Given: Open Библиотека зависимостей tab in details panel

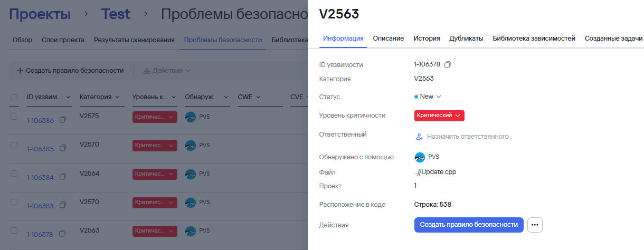Looking at the screenshot, I should pos(534,39).
